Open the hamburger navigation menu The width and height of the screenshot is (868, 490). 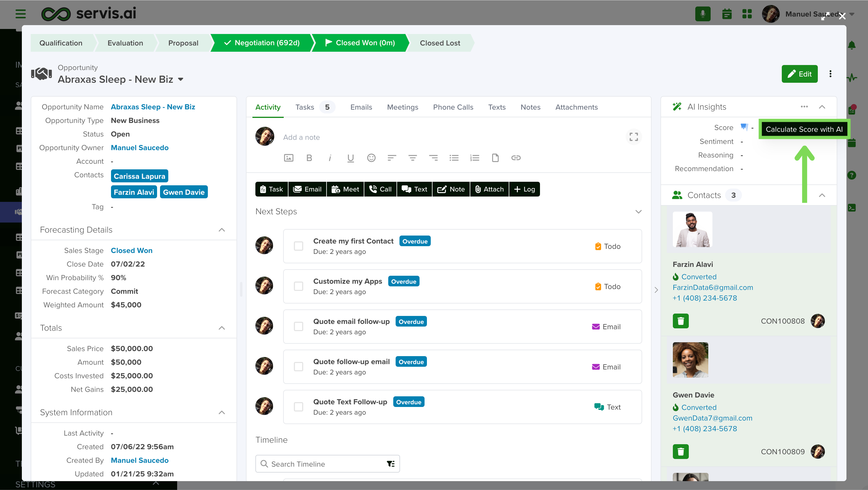pos(21,14)
